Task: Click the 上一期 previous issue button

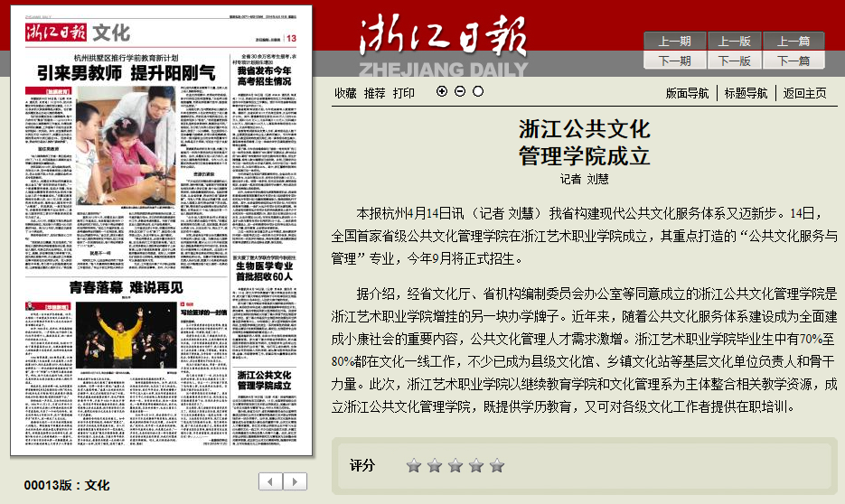Action: tap(674, 42)
